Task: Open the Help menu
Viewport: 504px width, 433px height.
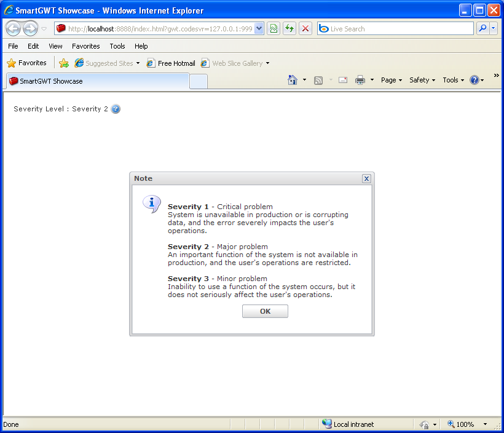Action: 141,46
